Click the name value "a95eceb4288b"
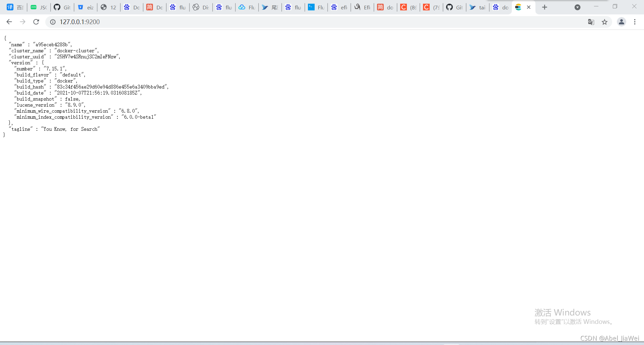This screenshot has width=644, height=345. click(x=52, y=45)
